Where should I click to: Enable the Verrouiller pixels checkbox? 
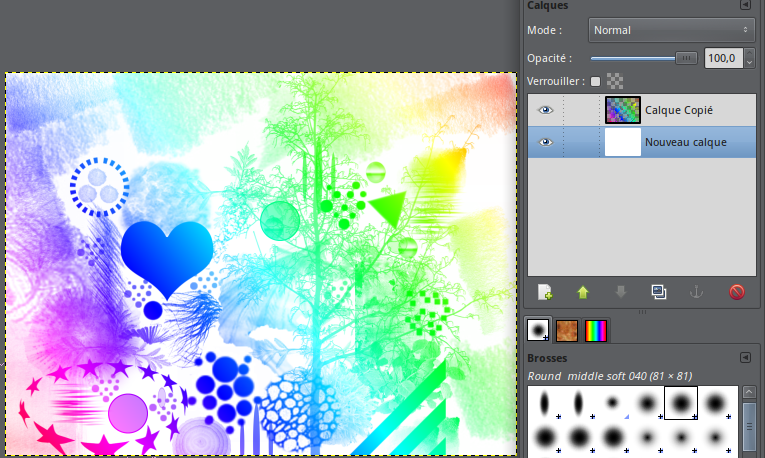point(596,82)
